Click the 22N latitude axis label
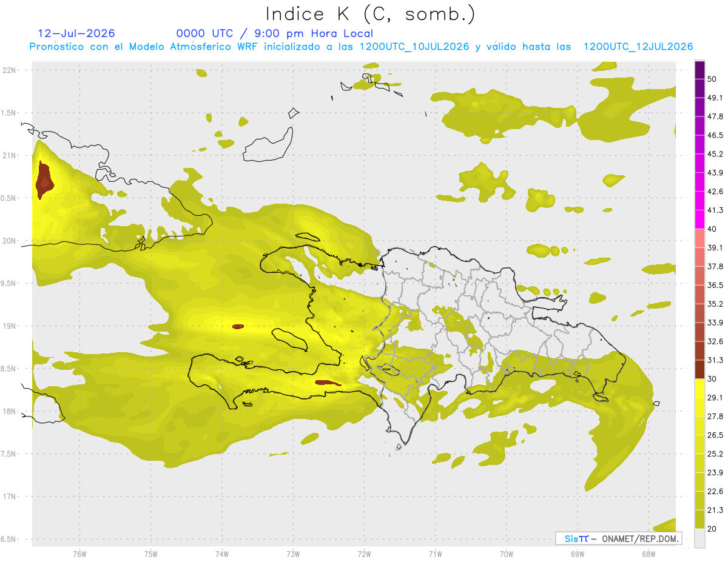728x562 pixels. [x=10, y=70]
